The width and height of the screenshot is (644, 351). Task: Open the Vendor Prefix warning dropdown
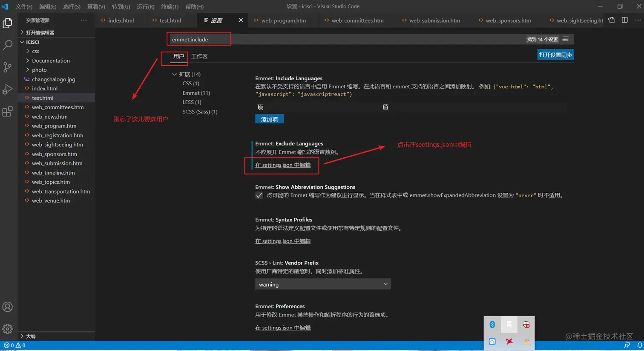click(323, 284)
